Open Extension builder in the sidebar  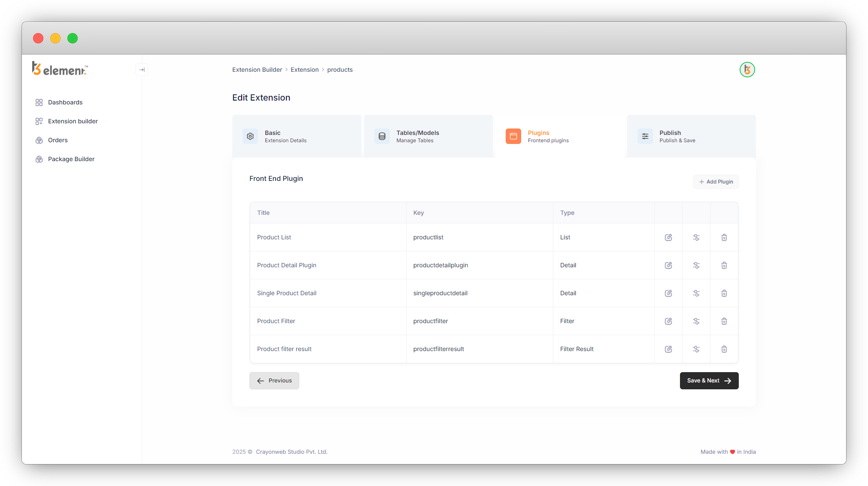click(73, 121)
